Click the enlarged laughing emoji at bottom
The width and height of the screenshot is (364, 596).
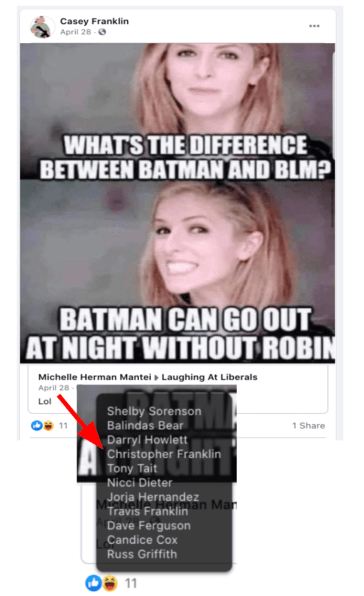click(110, 582)
